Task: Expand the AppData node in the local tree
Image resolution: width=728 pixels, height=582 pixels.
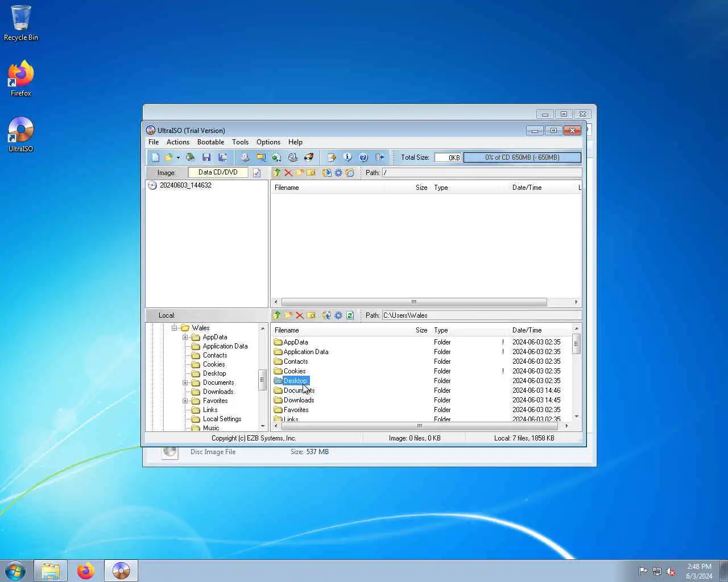Action: (x=185, y=337)
